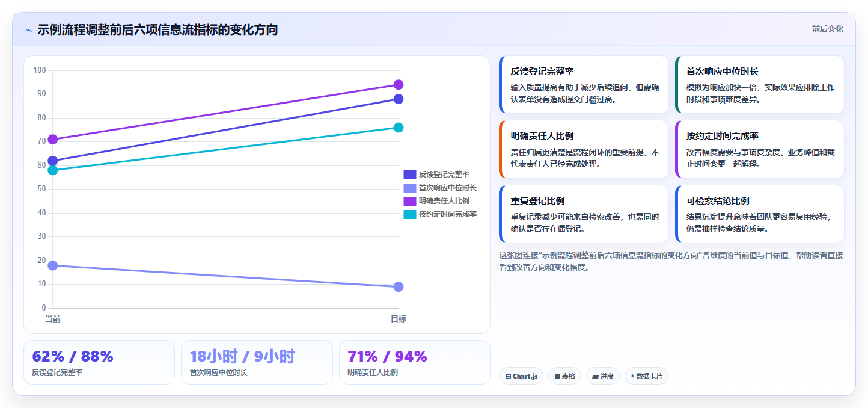The width and height of the screenshot is (868, 408).
Task: Click the 按约定时间完成率 point at 目标 (76)
Action: tap(399, 128)
